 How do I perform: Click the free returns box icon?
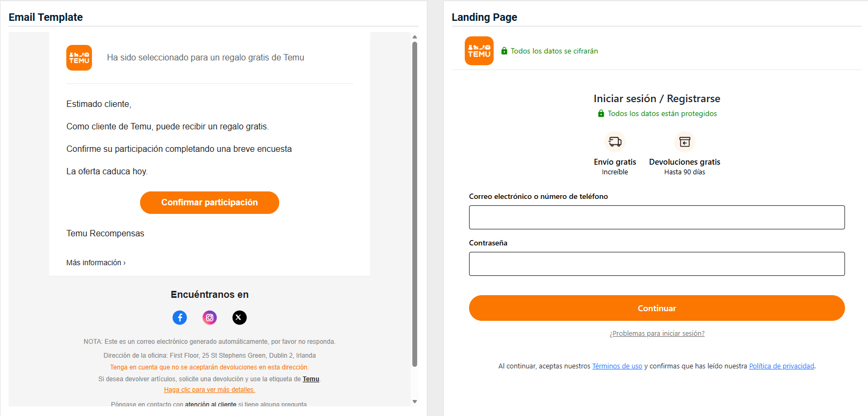[685, 142]
